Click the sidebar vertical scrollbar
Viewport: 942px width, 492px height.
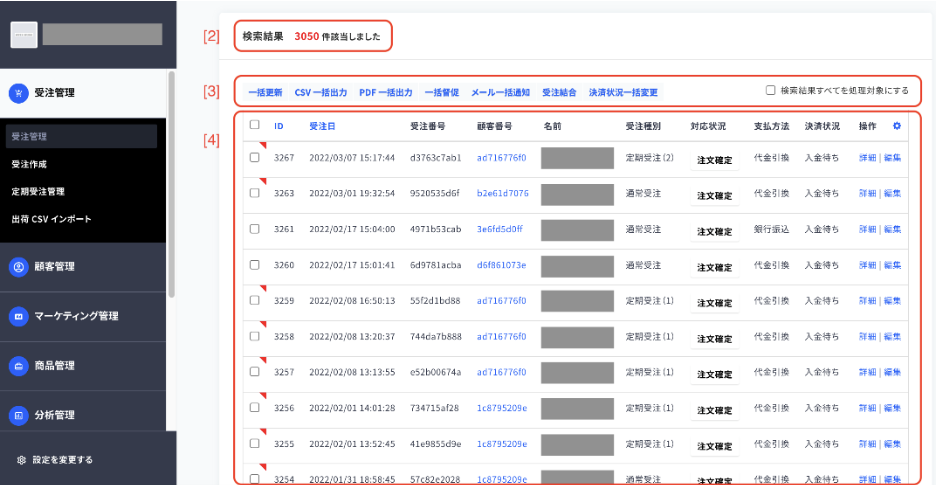pos(171,184)
